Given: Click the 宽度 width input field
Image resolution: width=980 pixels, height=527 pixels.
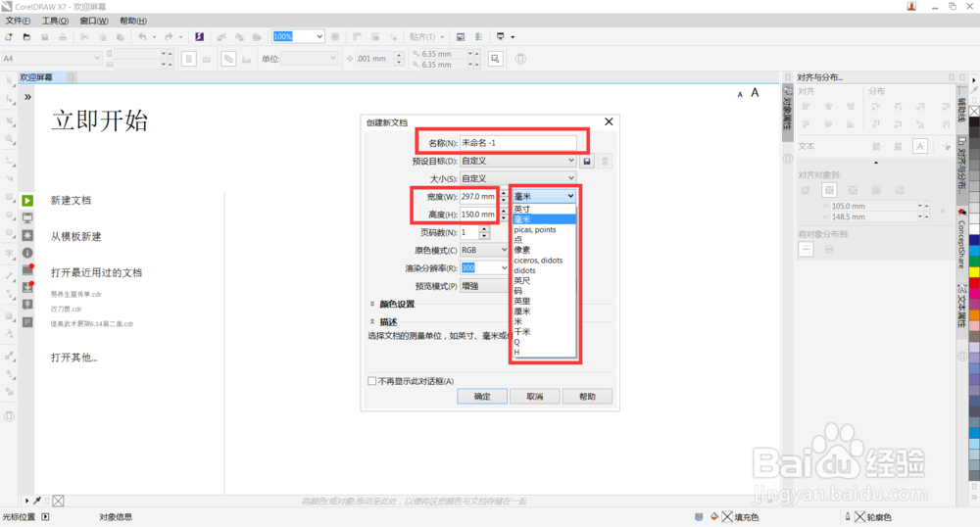Looking at the screenshot, I should pyautogui.click(x=479, y=197).
